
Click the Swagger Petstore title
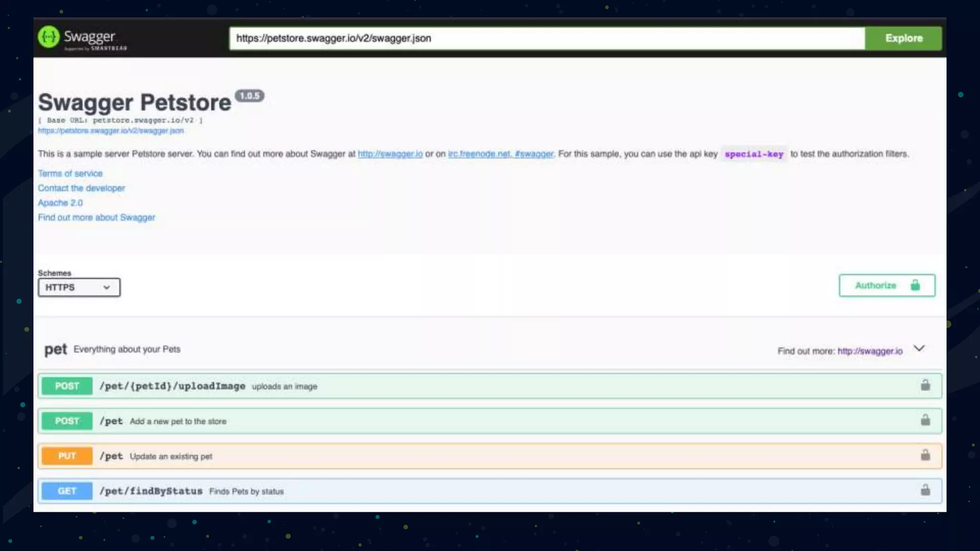click(x=134, y=102)
